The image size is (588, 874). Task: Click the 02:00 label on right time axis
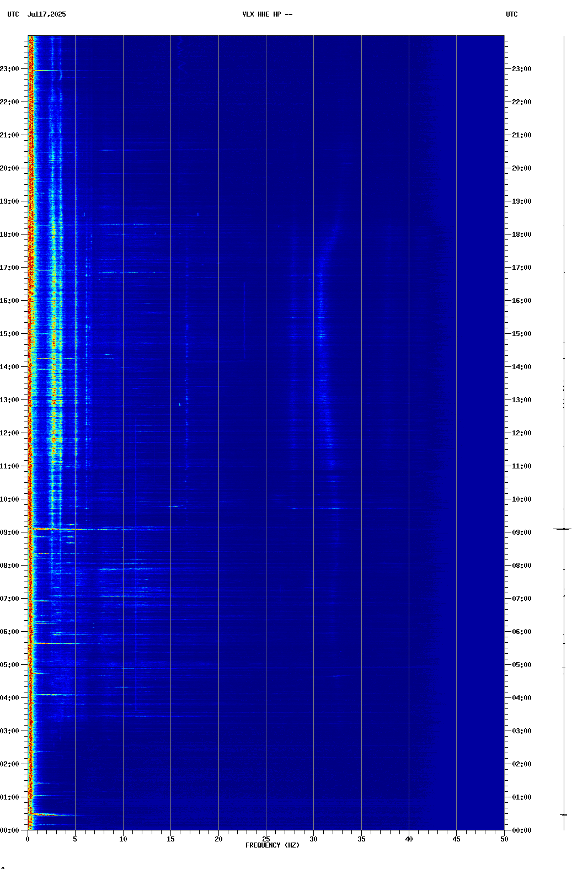[522, 764]
